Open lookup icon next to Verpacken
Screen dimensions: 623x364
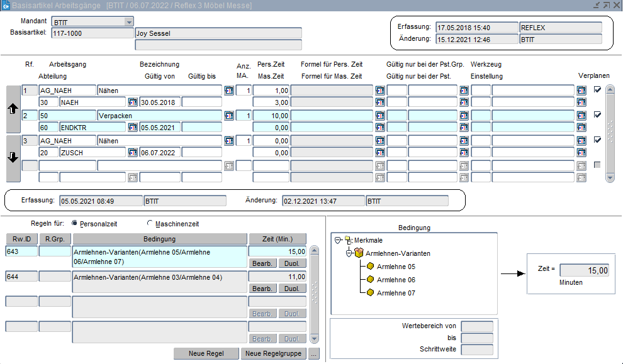tap(229, 116)
